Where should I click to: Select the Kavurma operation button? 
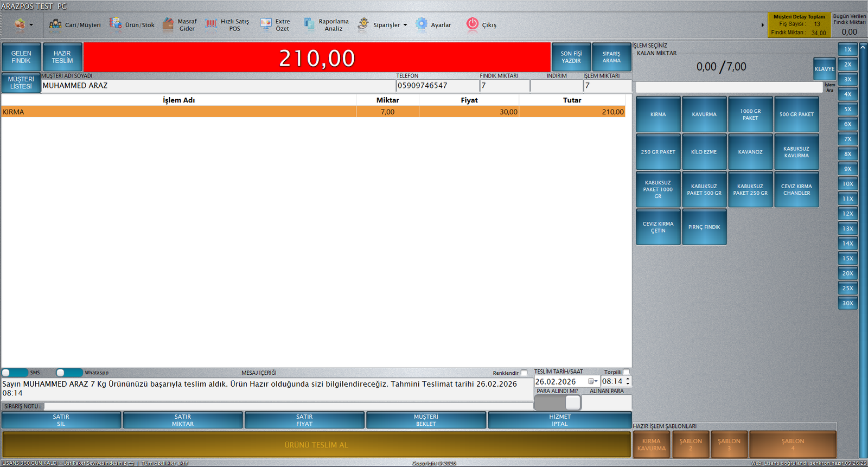(x=704, y=114)
